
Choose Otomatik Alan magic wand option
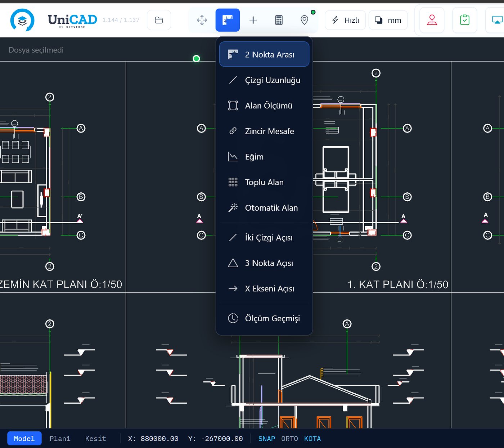[x=264, y=208]
